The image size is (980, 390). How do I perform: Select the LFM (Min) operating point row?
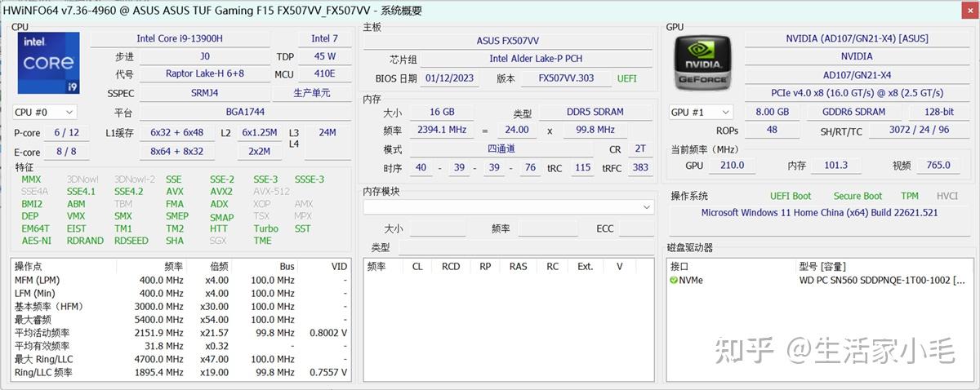[180, 293]
